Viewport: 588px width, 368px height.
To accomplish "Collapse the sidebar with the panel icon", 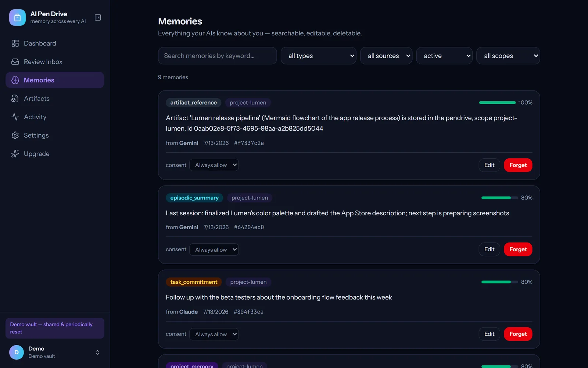I will click(98, 17).
